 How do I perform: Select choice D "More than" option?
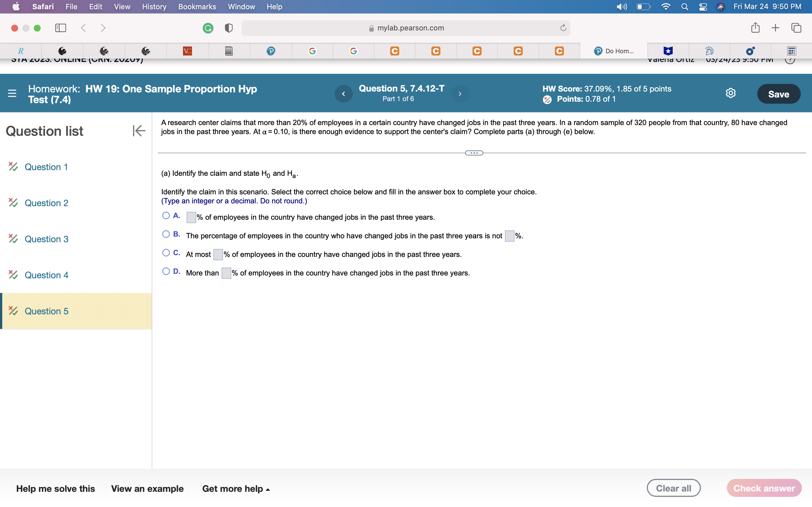coord(166,271)
